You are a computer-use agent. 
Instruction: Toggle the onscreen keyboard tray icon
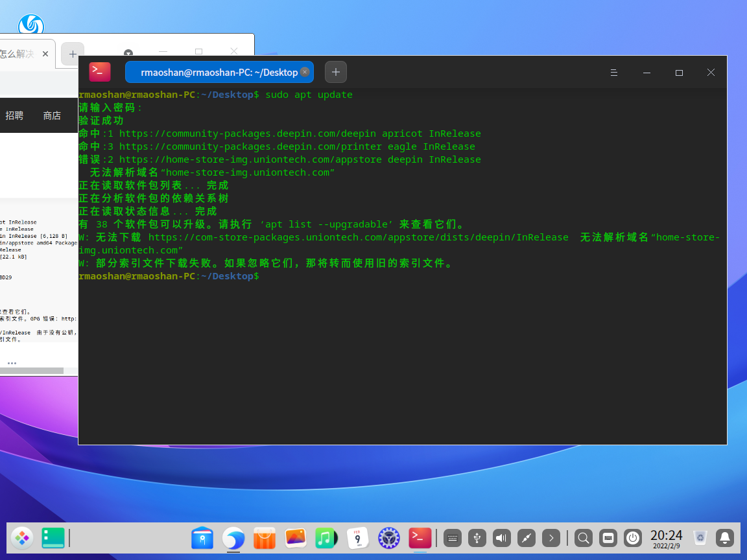[453, 537]
